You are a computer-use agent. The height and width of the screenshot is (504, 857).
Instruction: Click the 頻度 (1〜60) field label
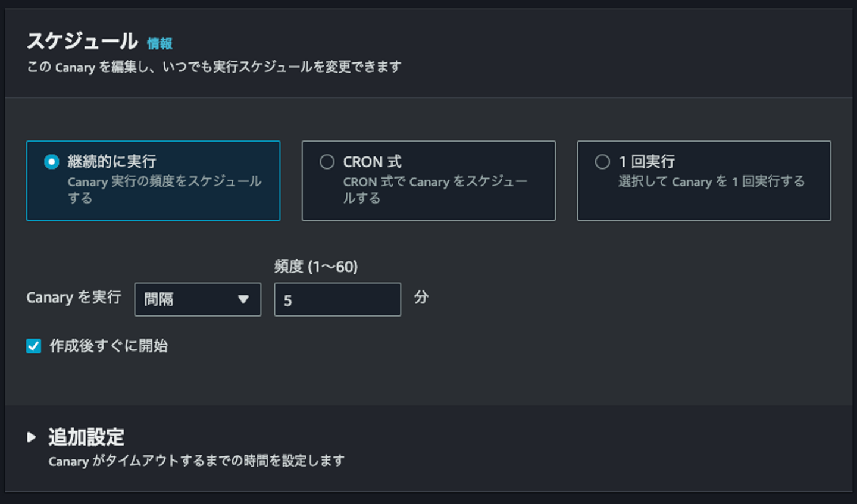point(315,267)
